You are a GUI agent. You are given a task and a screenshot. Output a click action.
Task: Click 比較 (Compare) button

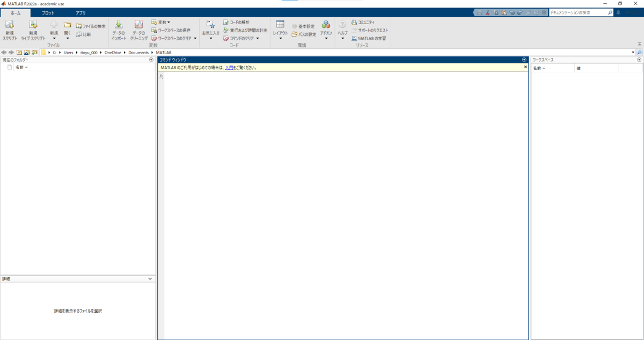point(84,34)
